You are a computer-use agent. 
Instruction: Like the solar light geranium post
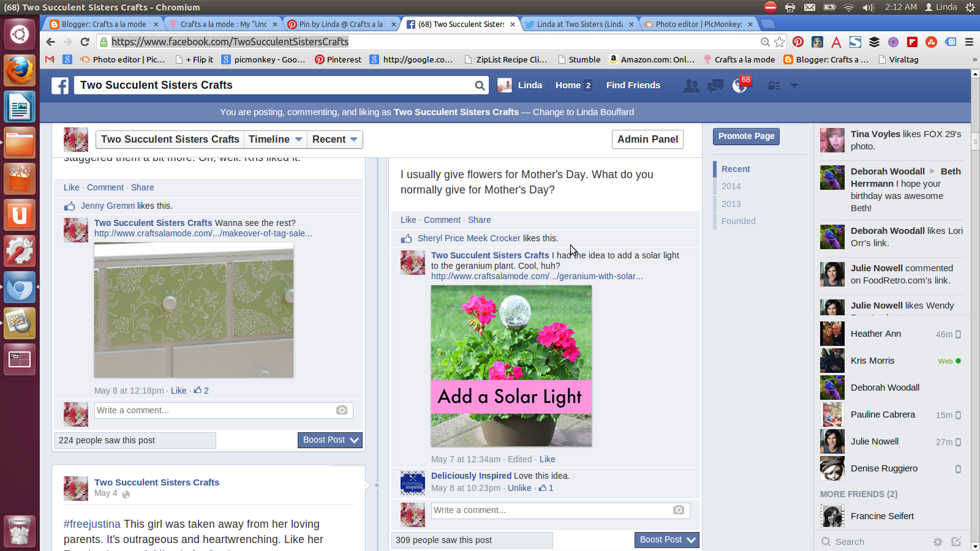click(x=547, y=459)
